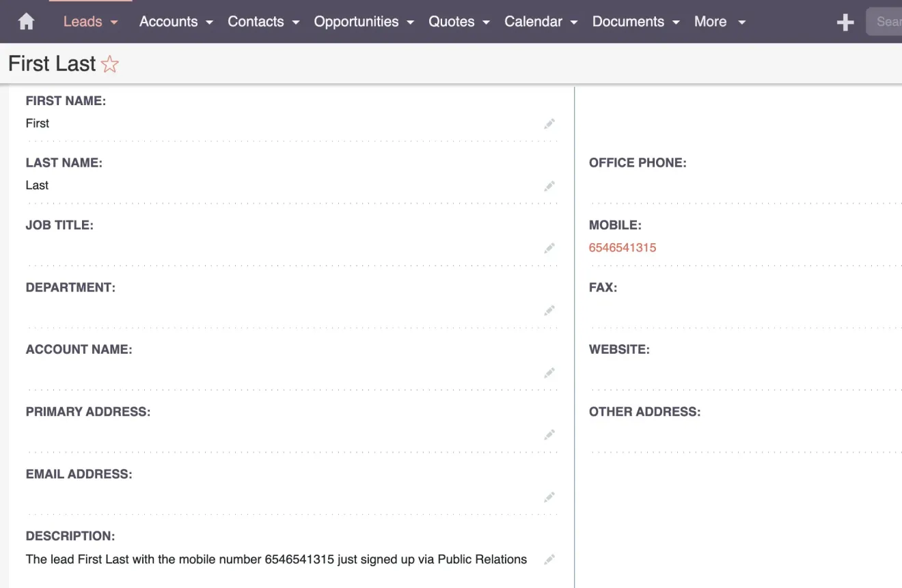
Task: Open the Calendar menu
Action: click(533, 21)
